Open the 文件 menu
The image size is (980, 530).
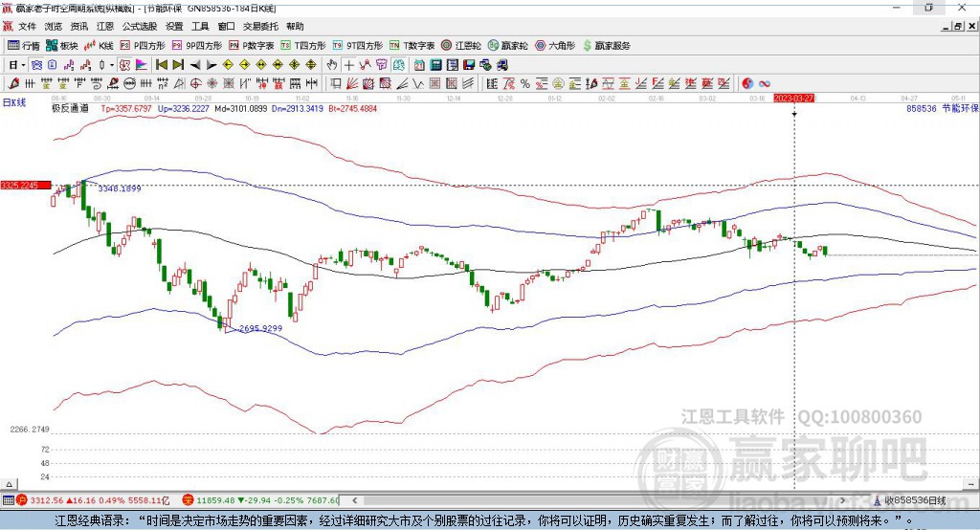pyautogui.click(x=27, y=26)
